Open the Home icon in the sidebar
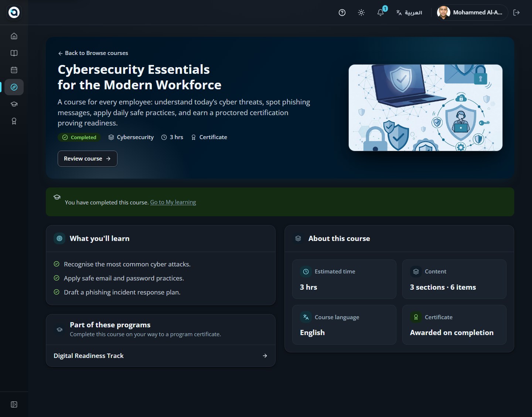 (14, 36)
